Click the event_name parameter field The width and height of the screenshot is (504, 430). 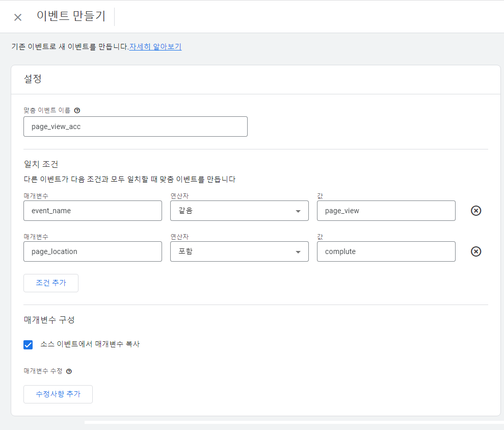tap(92, 211)
